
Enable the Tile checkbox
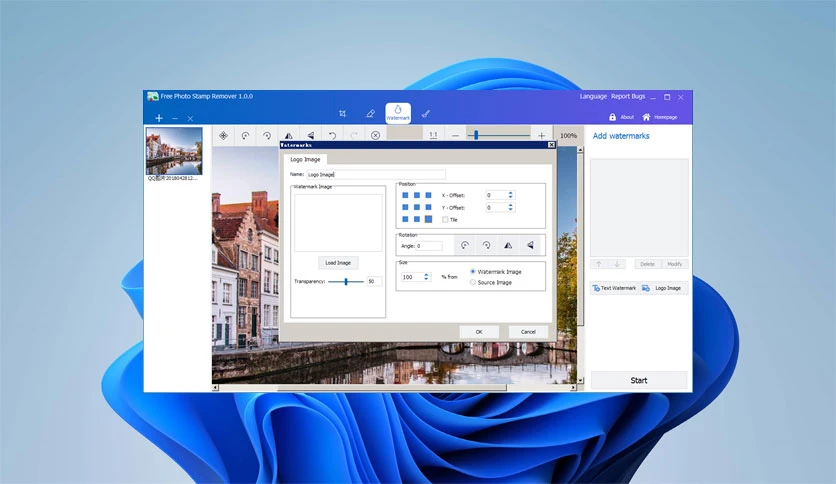[x=445, y=220]
